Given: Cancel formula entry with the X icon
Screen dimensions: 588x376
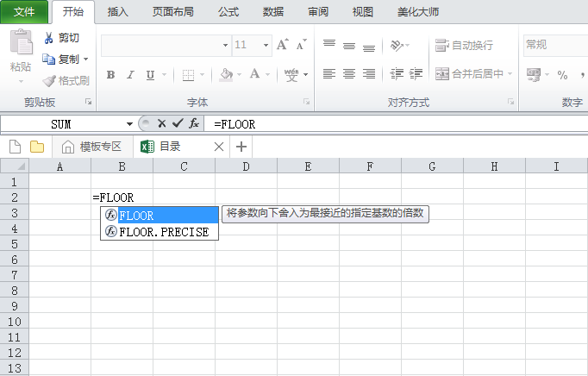Looking at the screenshot, I should (161, 123).
